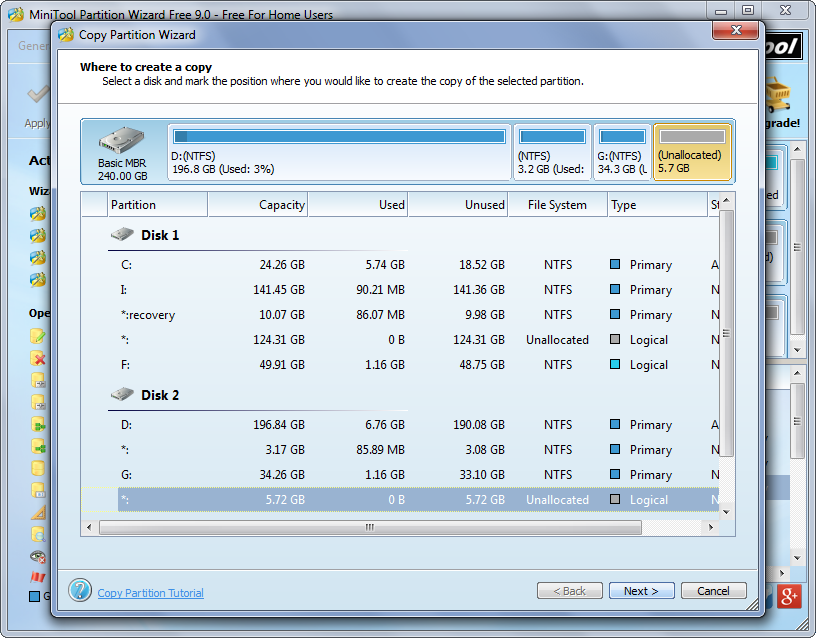This screenshot has height=638, width=816.
Task: Select the F: partition row
Action: tap(400, 364)
